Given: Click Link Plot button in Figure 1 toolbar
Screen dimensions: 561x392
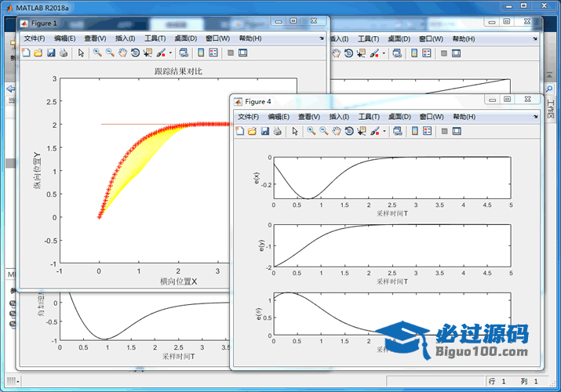Looking at the screenshot, I should (x=183, y=53).
